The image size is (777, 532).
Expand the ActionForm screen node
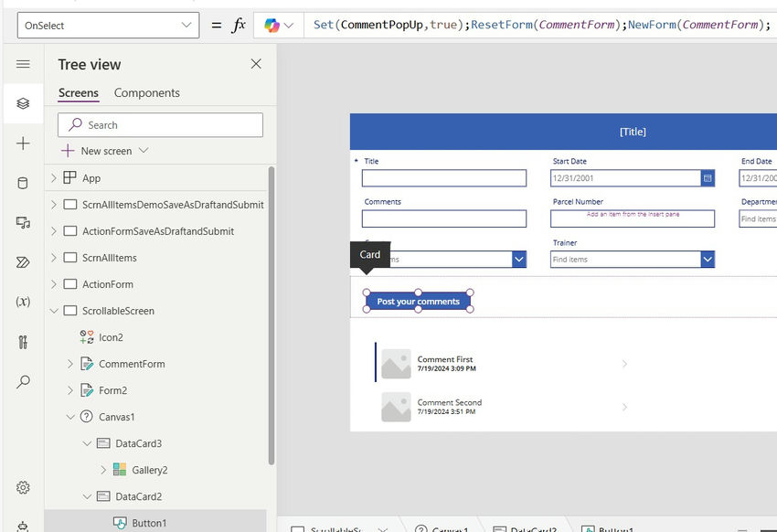pyautogui.click(x=54, y=284)
